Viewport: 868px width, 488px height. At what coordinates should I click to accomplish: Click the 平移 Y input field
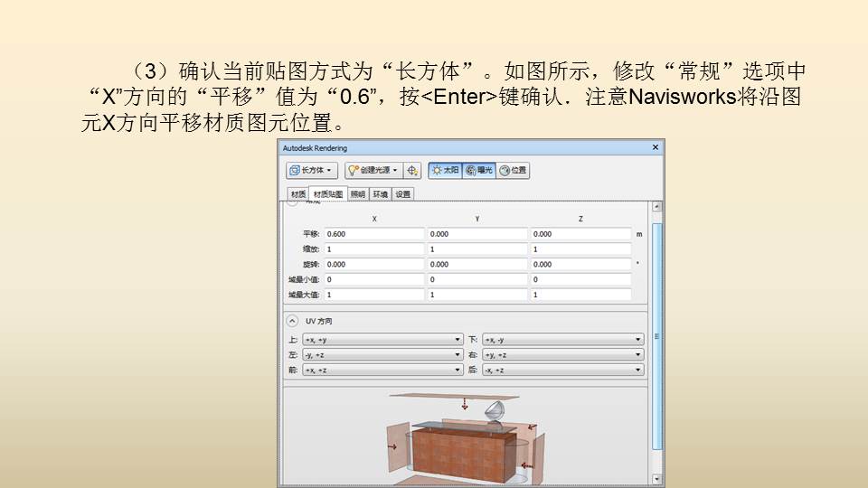coord(477,234)
